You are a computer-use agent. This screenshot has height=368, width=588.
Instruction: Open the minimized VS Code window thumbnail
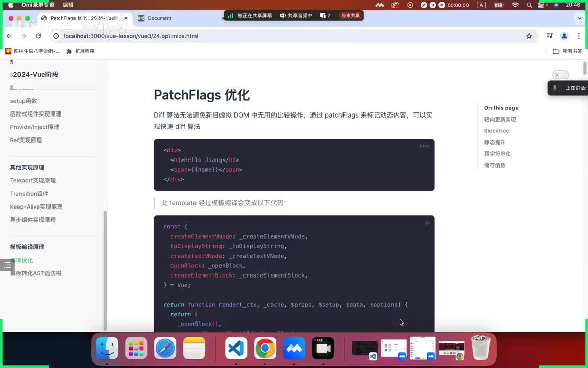(364, 348)
